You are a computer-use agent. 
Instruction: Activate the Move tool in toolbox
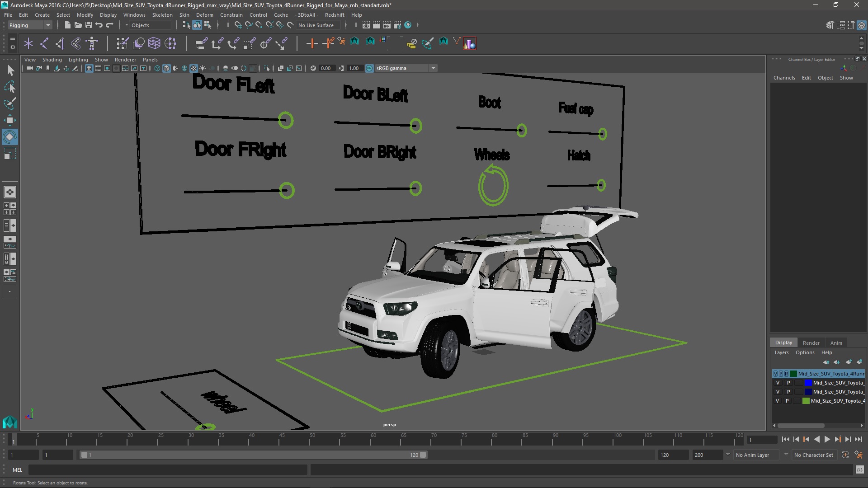[10, 120]
